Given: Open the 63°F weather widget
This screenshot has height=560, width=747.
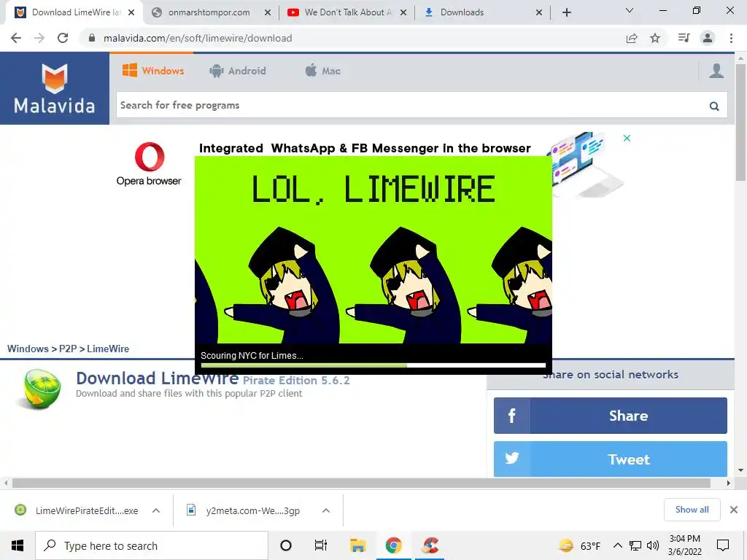Looking at the screenshot, I should pos(579,545).
